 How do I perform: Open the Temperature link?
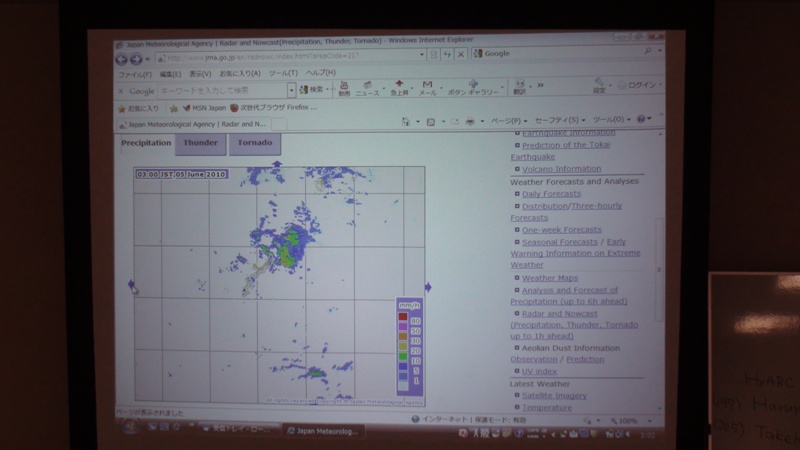(x=546, y=408)
